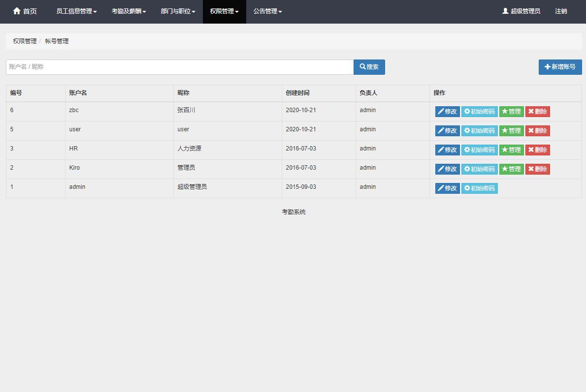Open the 部门与职位 dropdown
The height and width of the screenshot is (392, 586).
point(178,11)
